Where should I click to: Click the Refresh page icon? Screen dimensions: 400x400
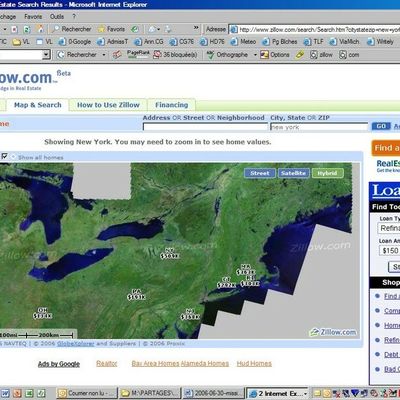27,29
